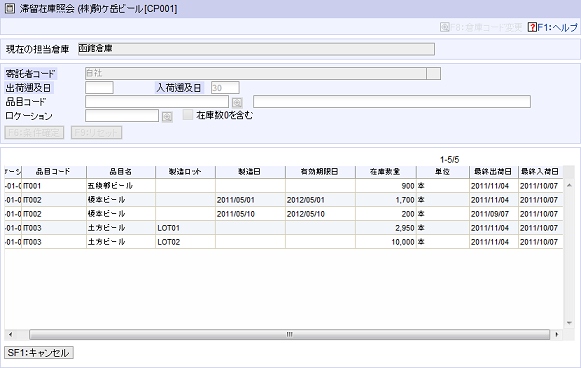Click the F9:リセット button
This screenshot has height=368, width=581.
[x=96, y=133]
